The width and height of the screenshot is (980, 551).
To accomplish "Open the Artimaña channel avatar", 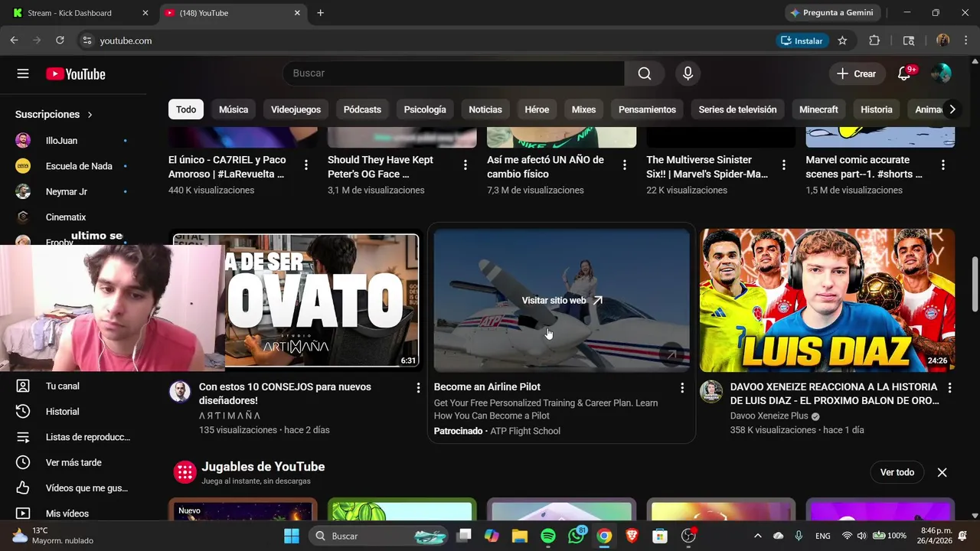I will [180, 391].
